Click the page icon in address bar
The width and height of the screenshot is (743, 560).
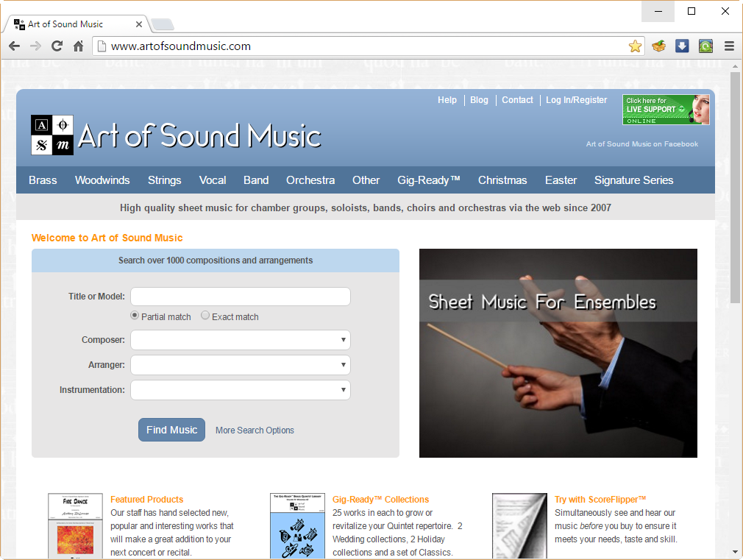coord(101,46)
